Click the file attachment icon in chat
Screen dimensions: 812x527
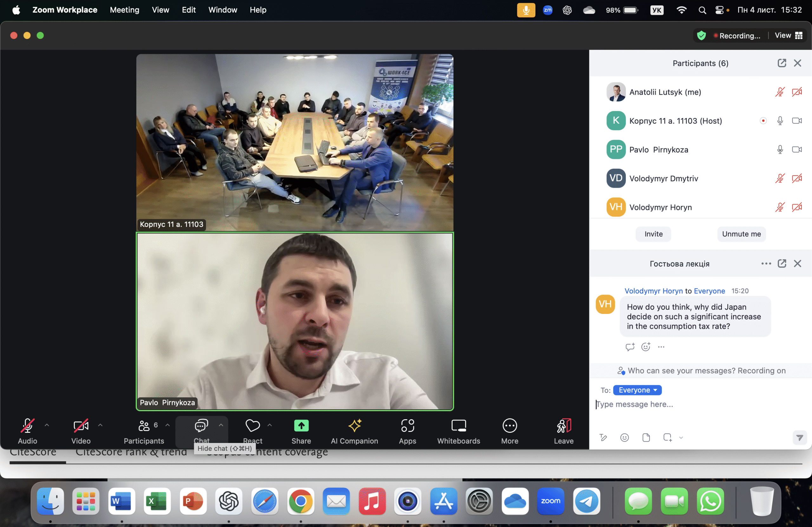[646, 438]
